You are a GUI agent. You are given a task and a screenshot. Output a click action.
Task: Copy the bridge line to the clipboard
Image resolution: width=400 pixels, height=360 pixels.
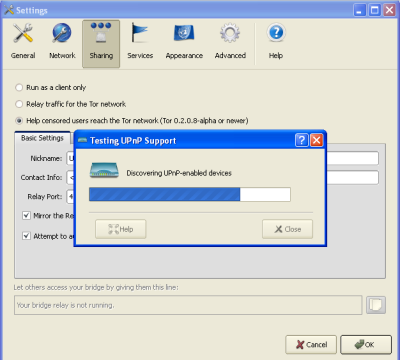pos(376,305)
